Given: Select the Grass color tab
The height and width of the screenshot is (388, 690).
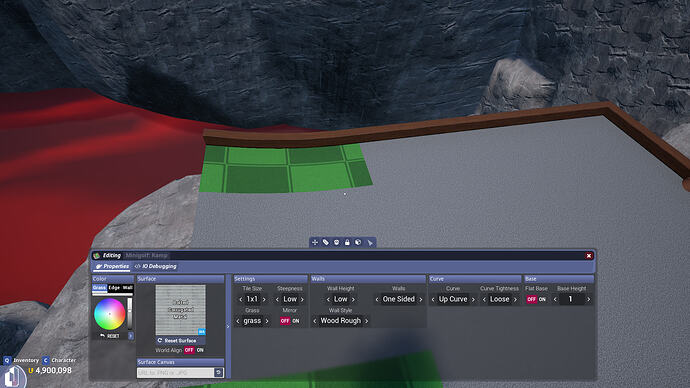Looking at the screenshot, I should (99, 288).
